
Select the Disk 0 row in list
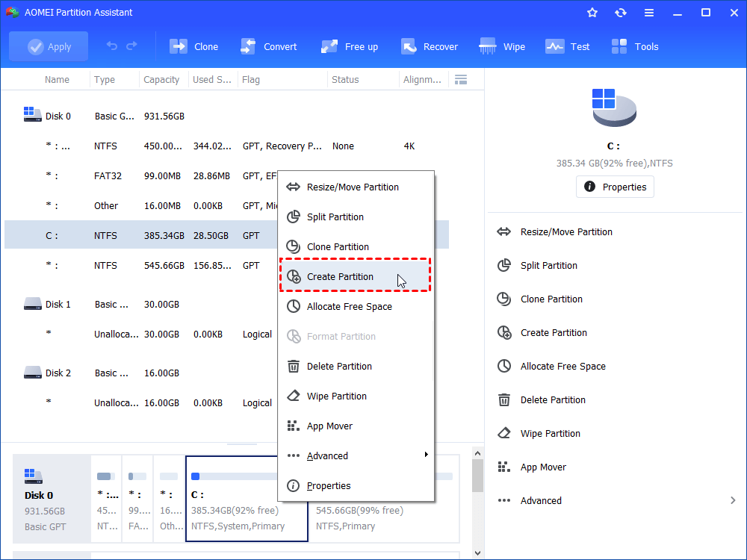coord(226,116)
